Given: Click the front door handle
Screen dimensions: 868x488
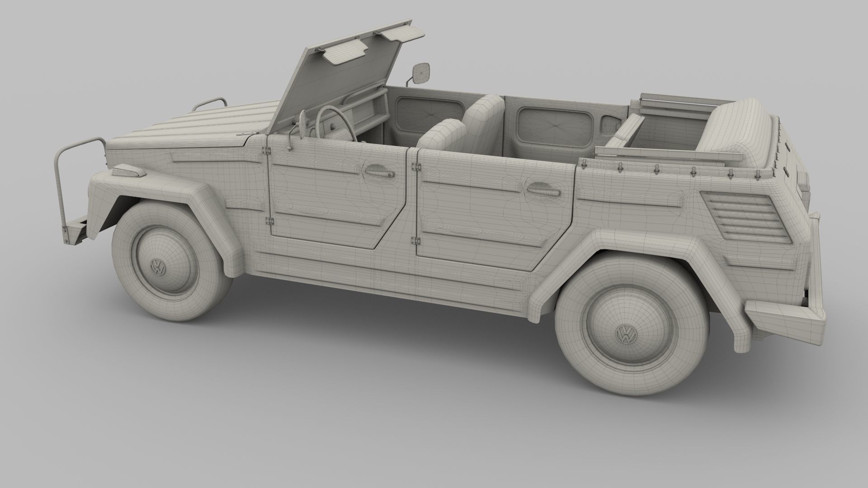Looking at the screenshot, I should coord(378,172).
